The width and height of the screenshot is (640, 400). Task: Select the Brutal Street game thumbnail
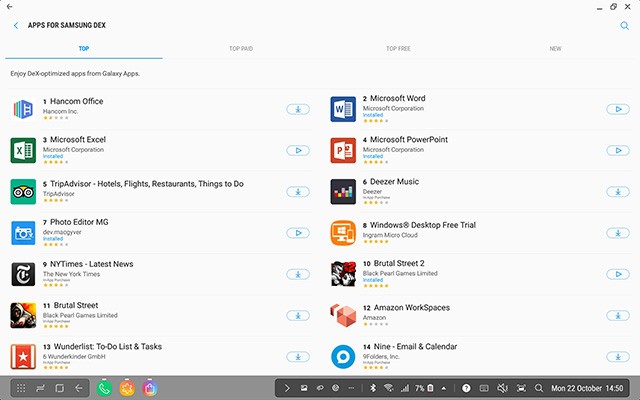(23, 316)
